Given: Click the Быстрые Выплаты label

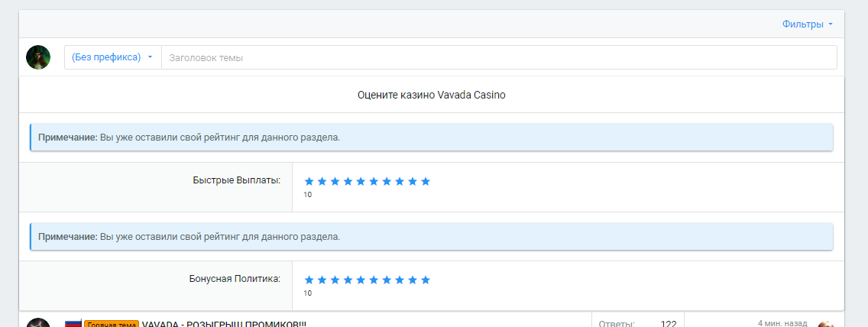Looking at the screenshot, I should pos(236,180).
